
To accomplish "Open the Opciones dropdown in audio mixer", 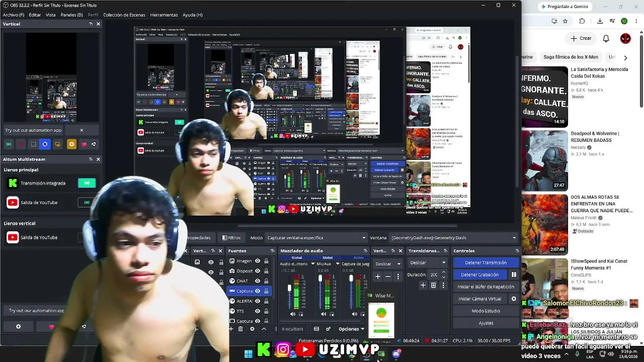I will click(351, 329).
